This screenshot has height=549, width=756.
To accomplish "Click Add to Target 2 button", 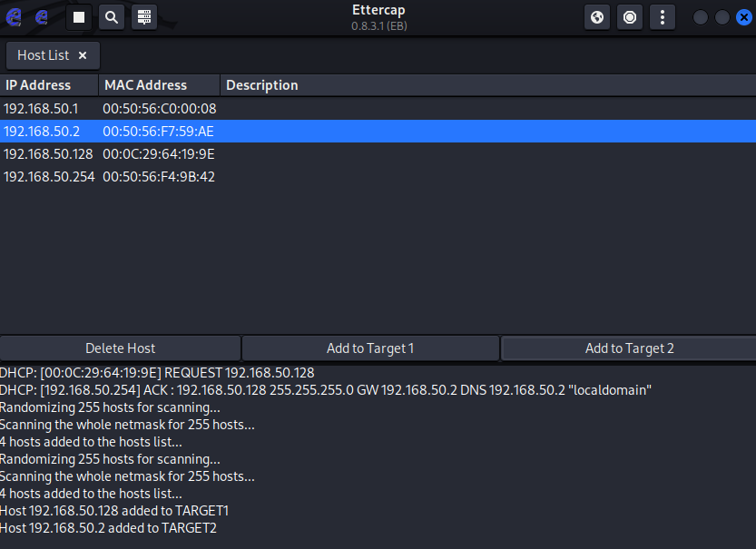I will point(629,348).
